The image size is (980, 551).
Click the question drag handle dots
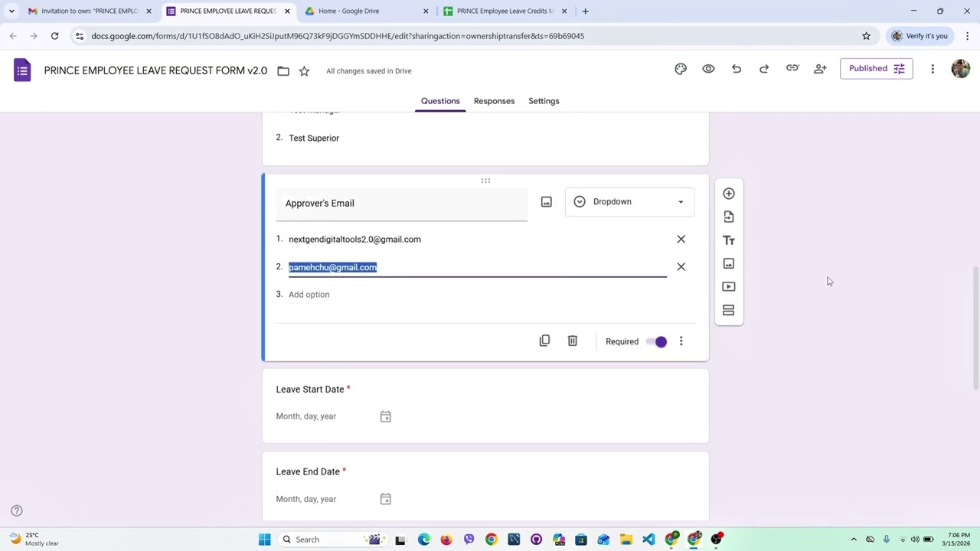click(x=485, y=181)
